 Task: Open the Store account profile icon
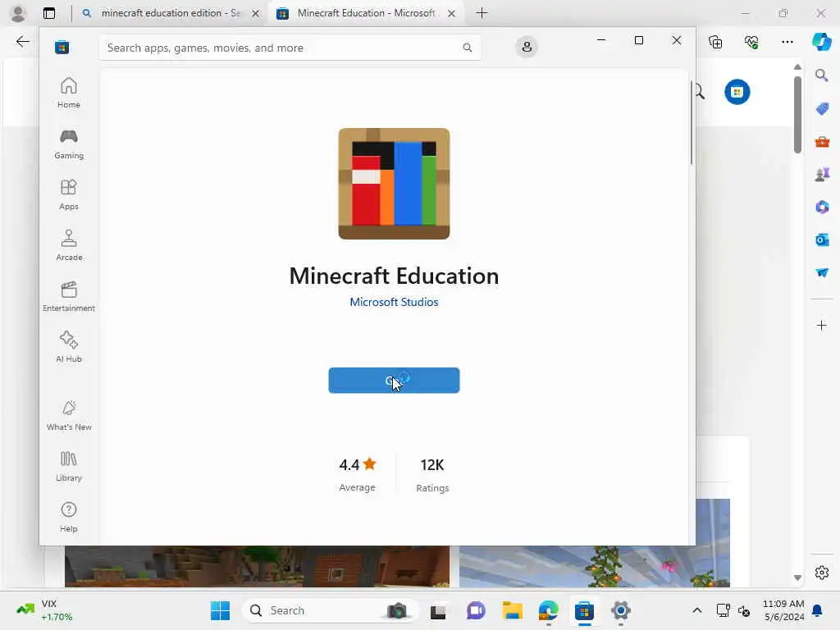527,47
